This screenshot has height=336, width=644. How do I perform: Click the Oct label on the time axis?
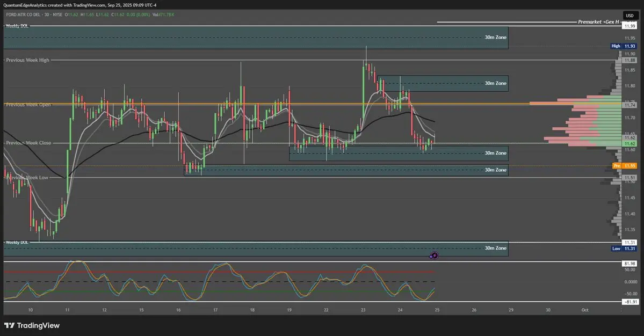click(585, 310)
